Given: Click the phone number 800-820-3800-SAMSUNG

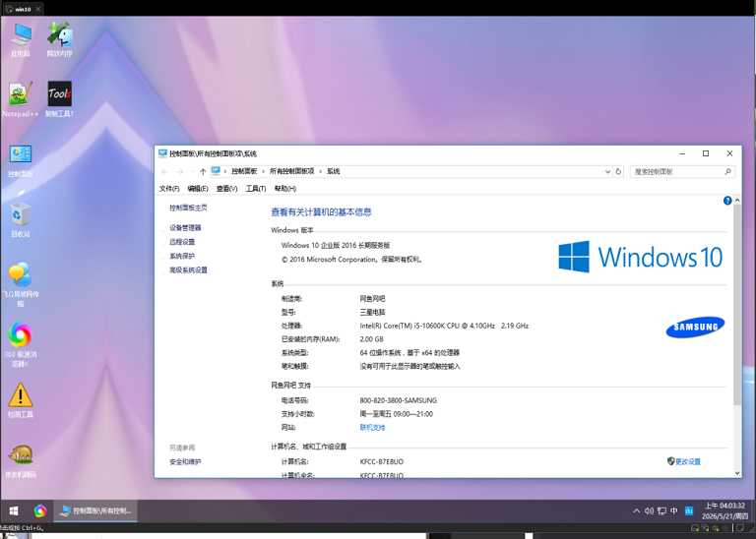Looking at the screenshot, I should tap(399, 400).
